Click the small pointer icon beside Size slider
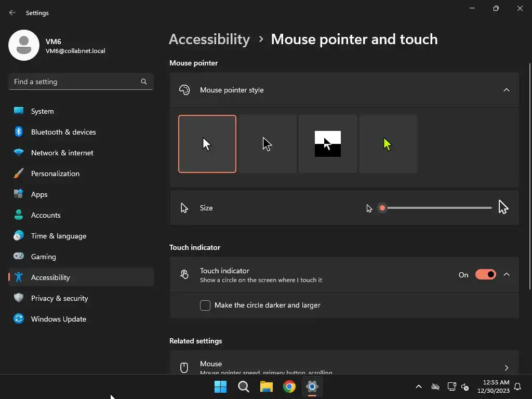 369,208
